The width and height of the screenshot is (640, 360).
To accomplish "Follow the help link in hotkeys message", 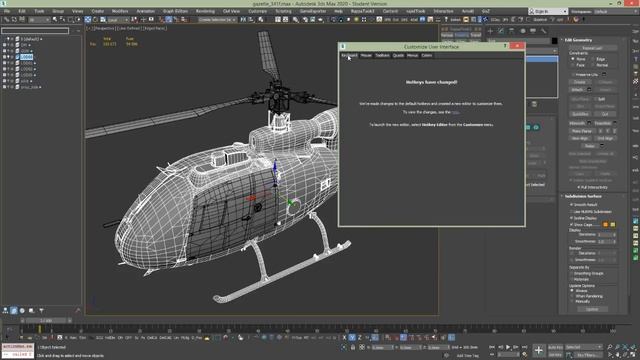I will [455, 112].
